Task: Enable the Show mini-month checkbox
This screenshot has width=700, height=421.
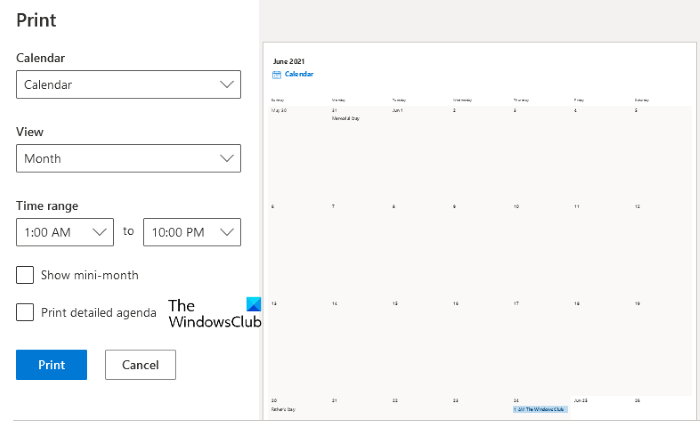Action: click(x=25, y=275)
